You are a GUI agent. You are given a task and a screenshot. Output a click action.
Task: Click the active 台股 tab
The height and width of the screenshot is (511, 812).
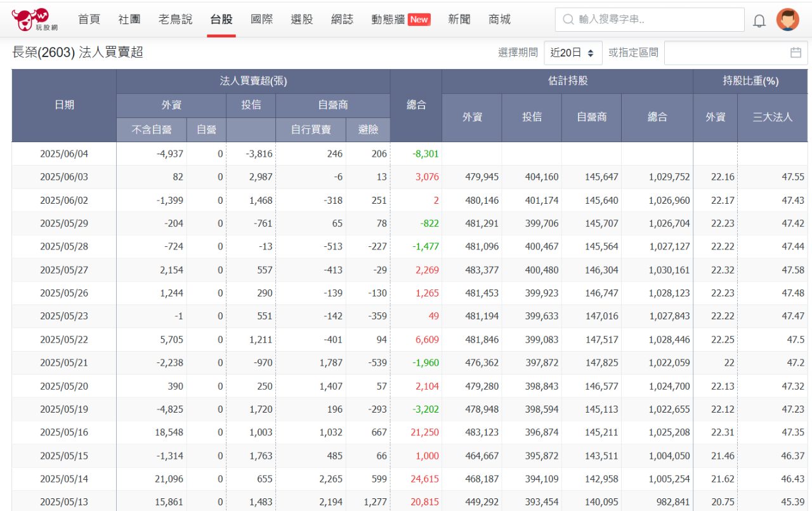[220, 19]
